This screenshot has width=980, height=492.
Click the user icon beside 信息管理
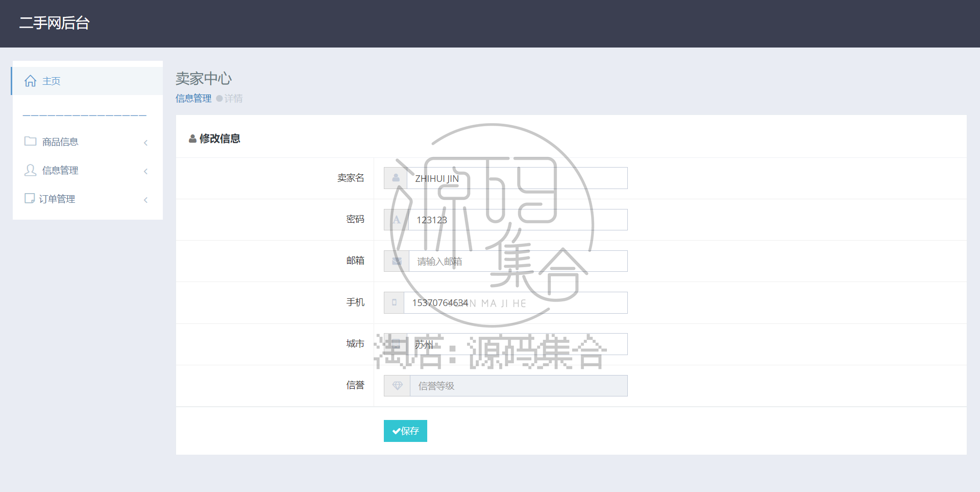pyautogui.click(x=31, y=170)
